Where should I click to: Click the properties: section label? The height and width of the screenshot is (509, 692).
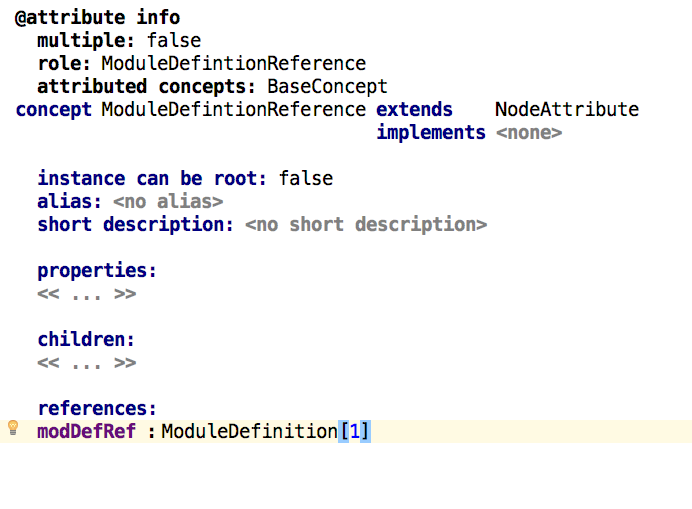[x=97, y=271]
